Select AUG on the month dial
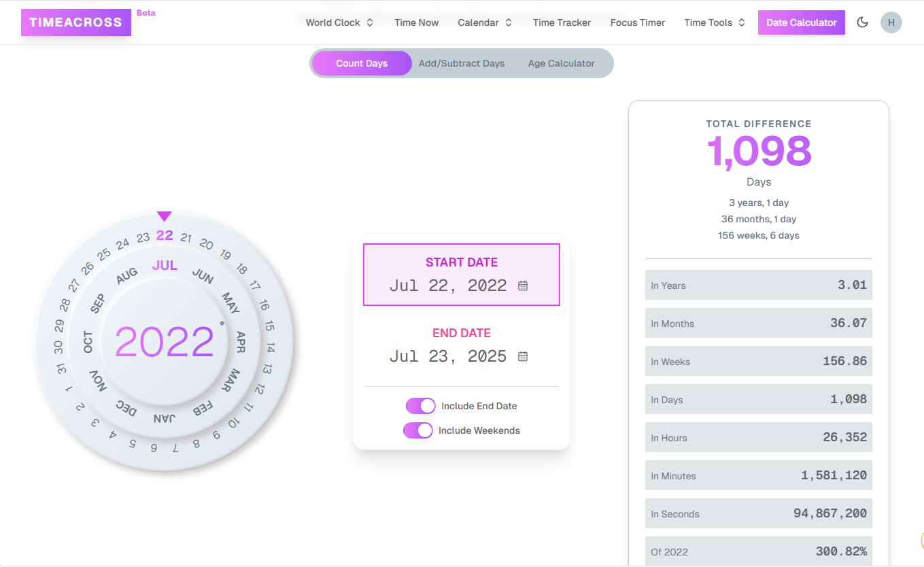This screenshot has width=924, height=567. [x=126, y=275]
